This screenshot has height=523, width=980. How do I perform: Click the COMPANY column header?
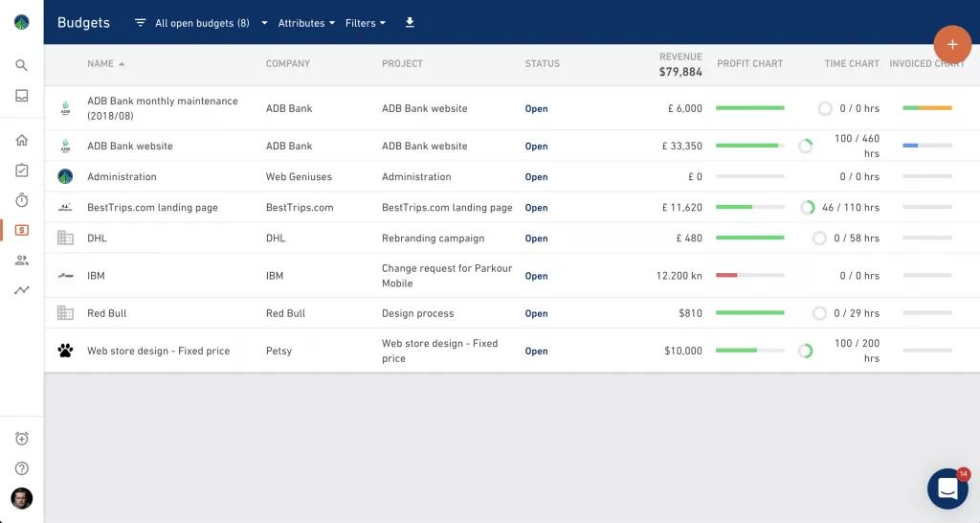click(287, 64)
